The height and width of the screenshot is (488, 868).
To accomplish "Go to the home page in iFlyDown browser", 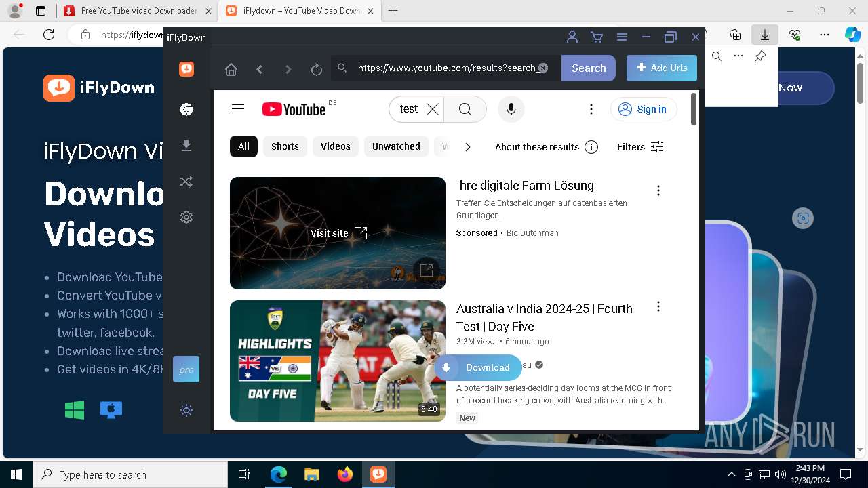I will (231, 69).
